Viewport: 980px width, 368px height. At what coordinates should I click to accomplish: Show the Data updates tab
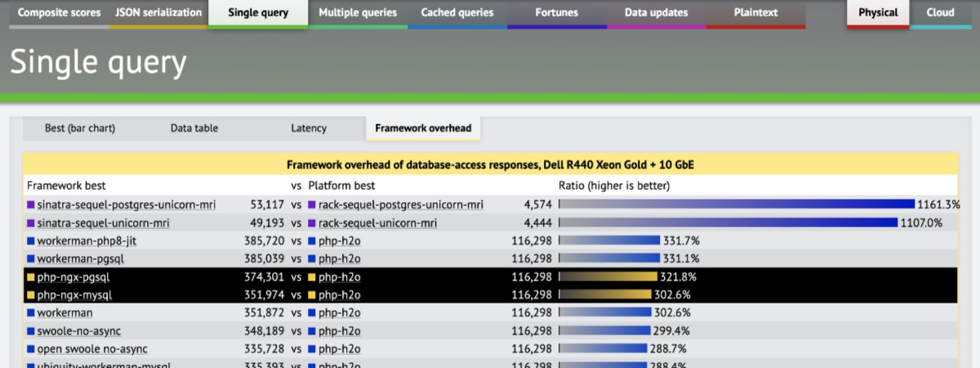(656, 13)
